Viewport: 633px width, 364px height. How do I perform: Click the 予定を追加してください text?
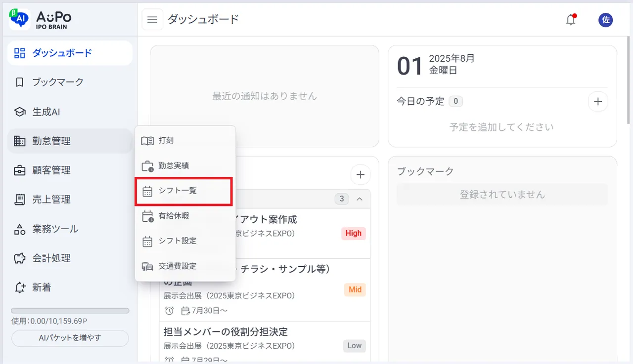(x=501, y=127)
